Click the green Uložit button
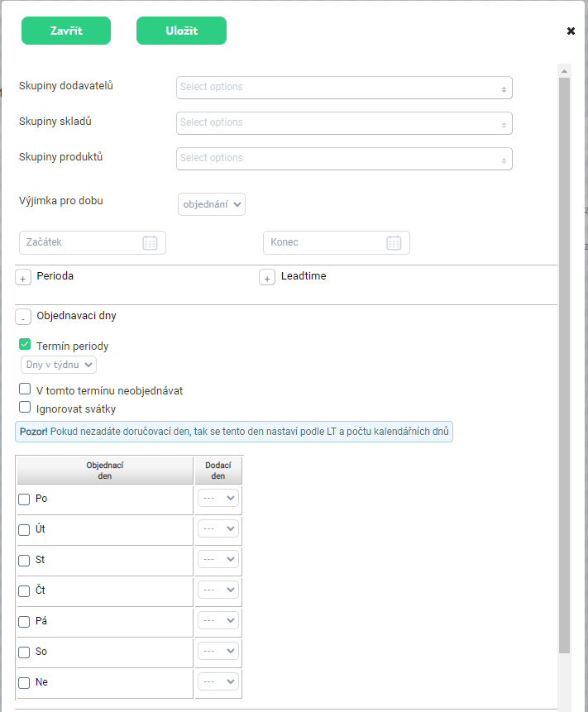This screenshot has height=712, width=588. (x=181, y=31)
